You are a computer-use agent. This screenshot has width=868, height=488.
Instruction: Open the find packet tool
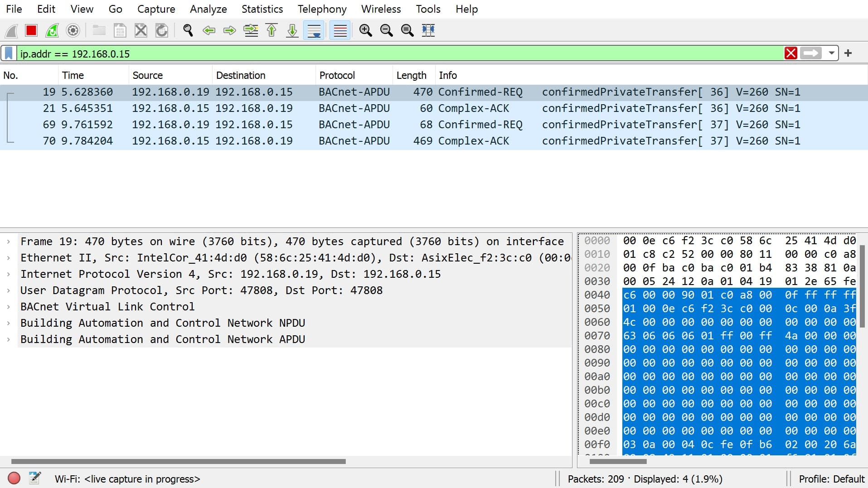click(187, 30)
